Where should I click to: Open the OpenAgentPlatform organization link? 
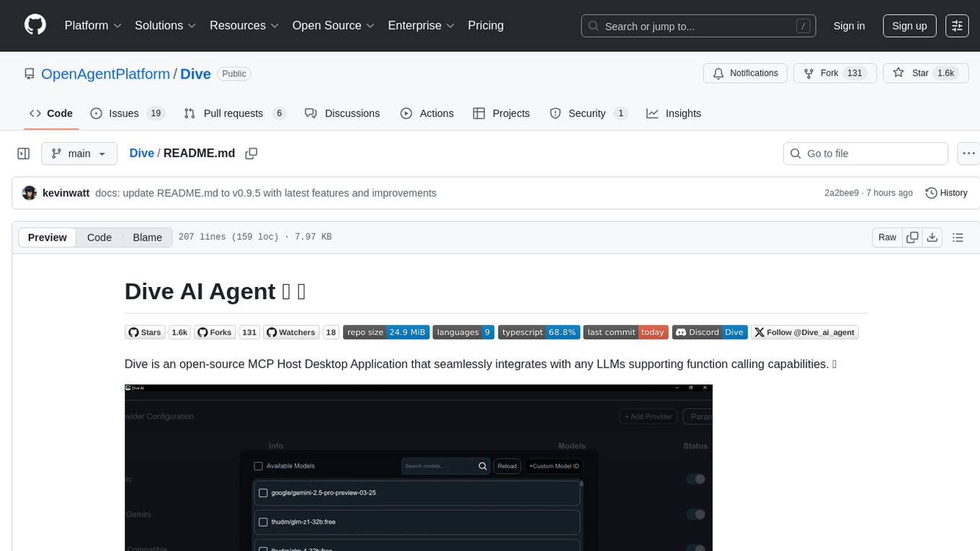pyautogui.click(x=105, y=74)
